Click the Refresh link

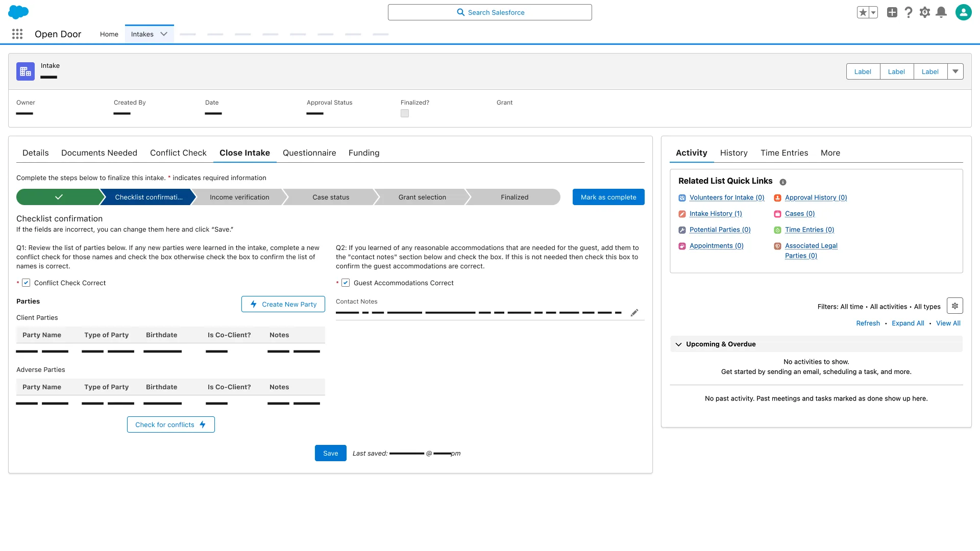point(868,323)
